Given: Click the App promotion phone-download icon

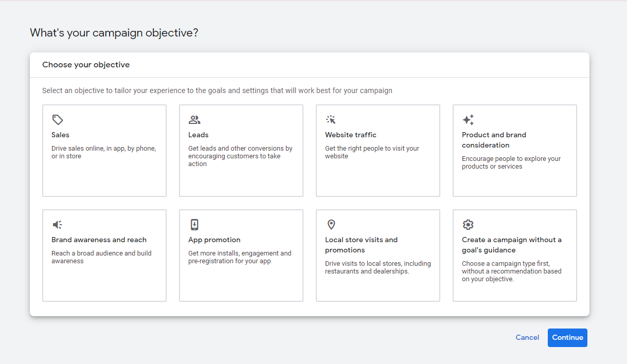Looking at the screenshot, I should tap(194, 225).
